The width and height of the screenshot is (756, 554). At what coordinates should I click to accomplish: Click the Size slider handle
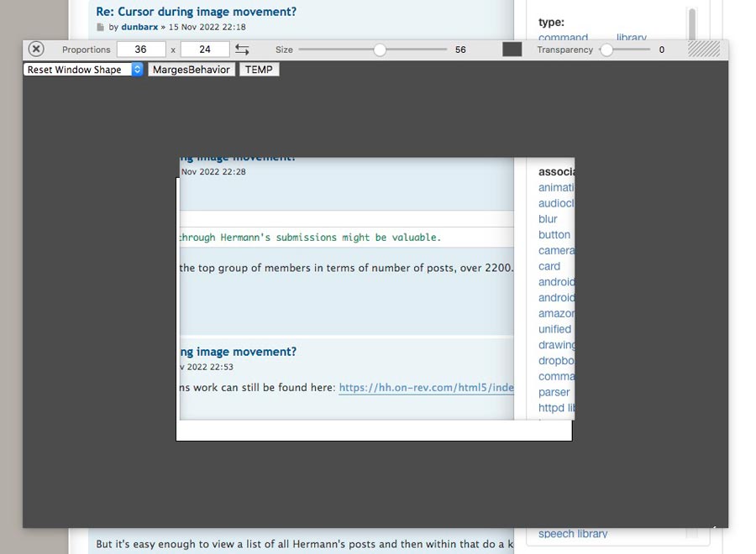pyautogui.click(x=380, y=50)
